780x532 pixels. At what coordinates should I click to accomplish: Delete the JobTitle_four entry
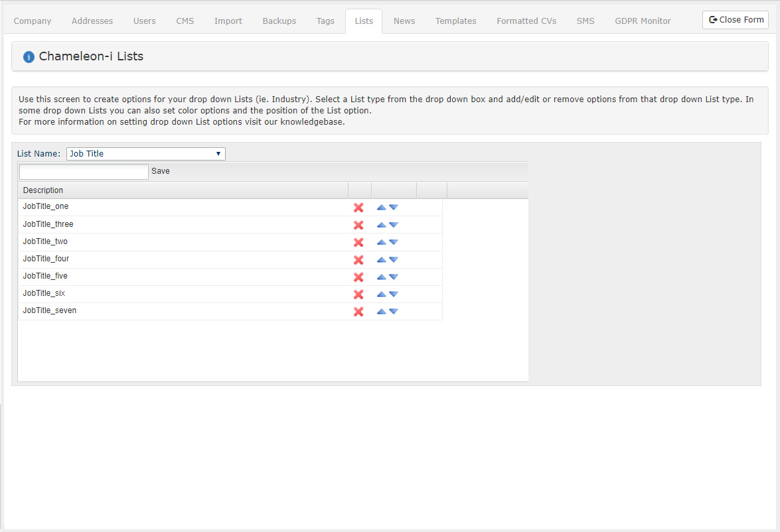tap(358, 259)
